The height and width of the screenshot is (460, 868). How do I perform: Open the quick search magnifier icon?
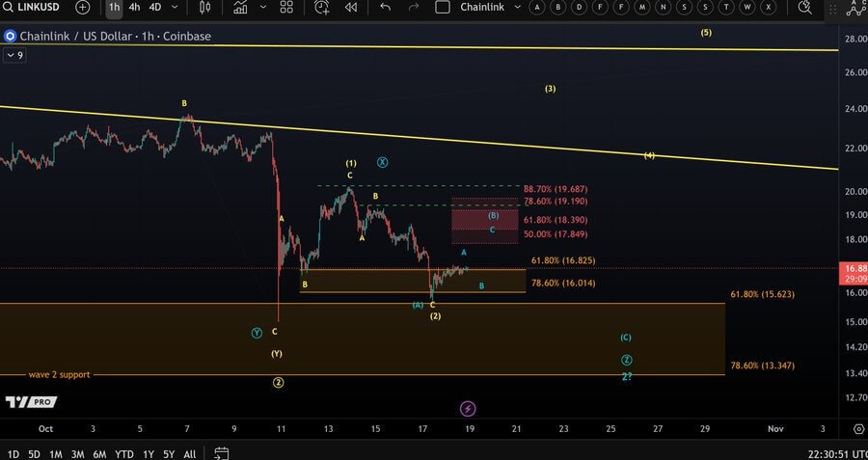805,8
